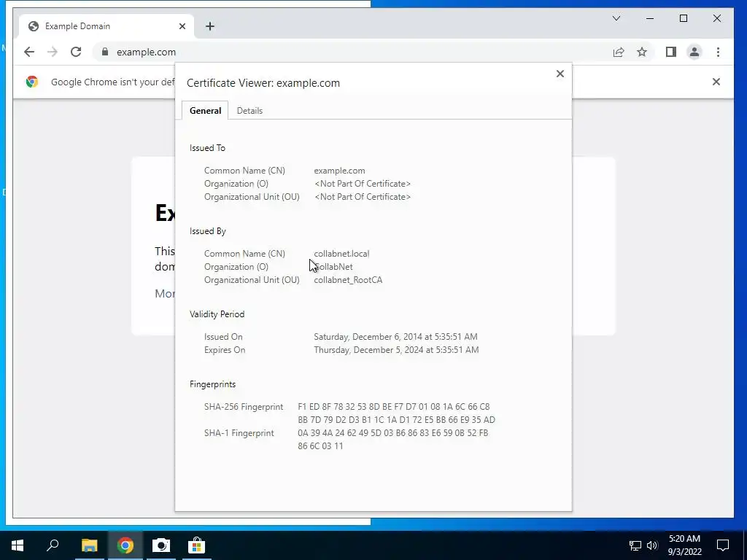Click the Expires On date value
The height and width of the screenshot is (560, 747).
[396, 350]
